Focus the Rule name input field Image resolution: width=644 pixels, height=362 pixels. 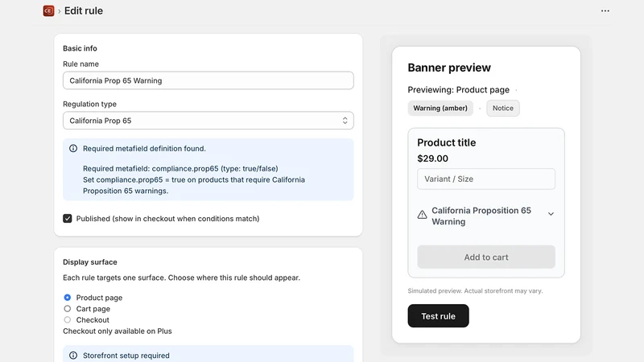tap(208, 80)
